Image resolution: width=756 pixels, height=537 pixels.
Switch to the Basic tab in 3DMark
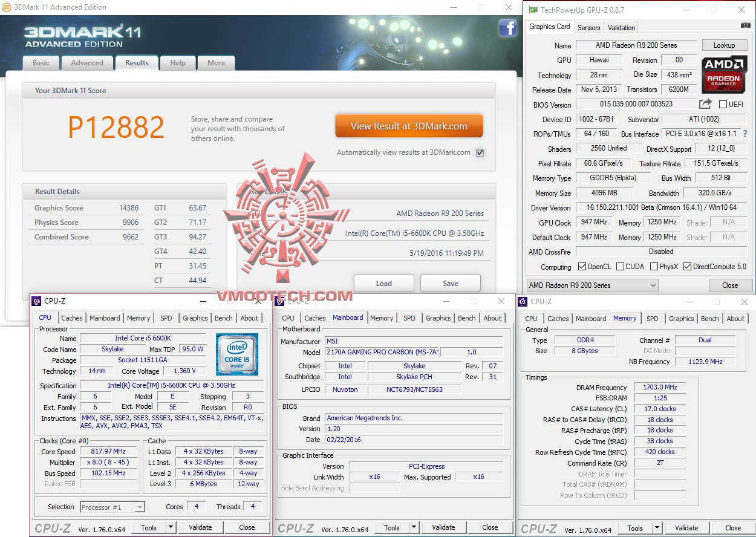[41, 63]
